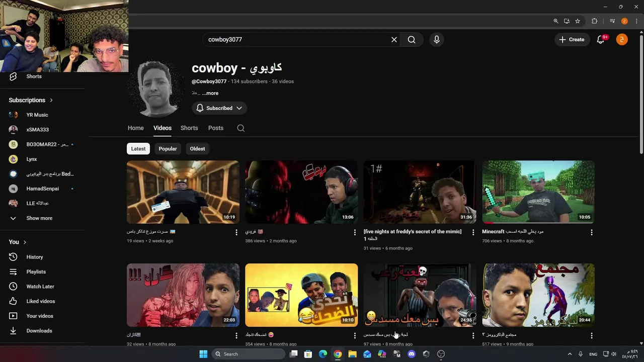Viewport: 644px width, 362px height.
Task: Open the YouTube account avatar menu
Action: (x=622, y=39)
